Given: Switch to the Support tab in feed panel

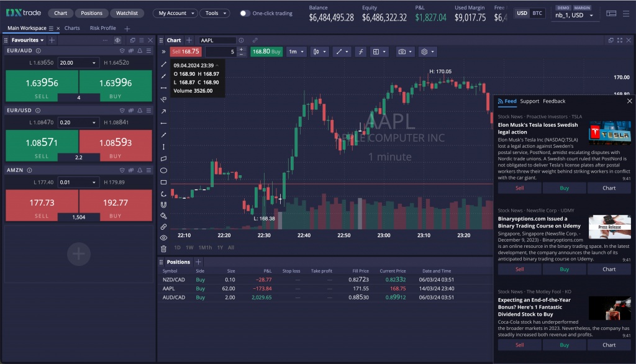Looking at the screenshot, I should pyautogui.click(x=529, y=101).
